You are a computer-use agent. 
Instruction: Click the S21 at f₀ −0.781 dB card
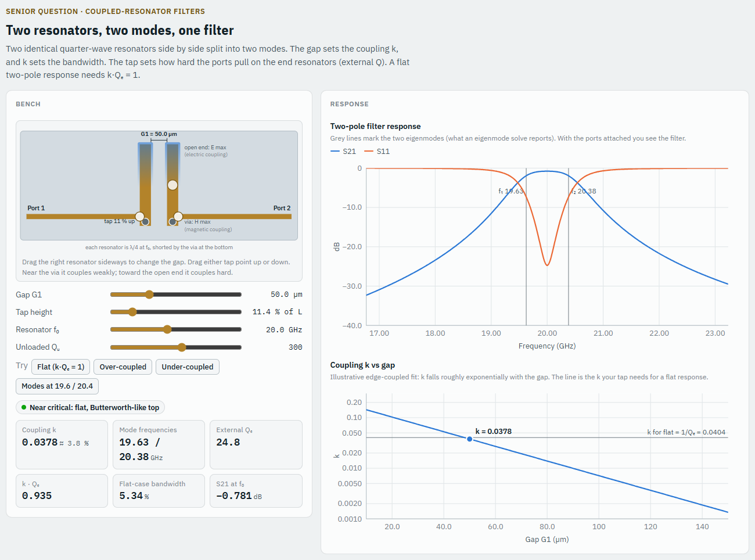(256, 491)
